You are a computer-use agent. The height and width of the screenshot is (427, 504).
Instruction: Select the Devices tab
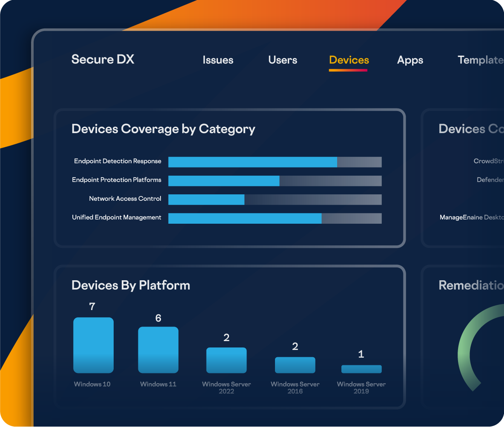pos(349,60)
